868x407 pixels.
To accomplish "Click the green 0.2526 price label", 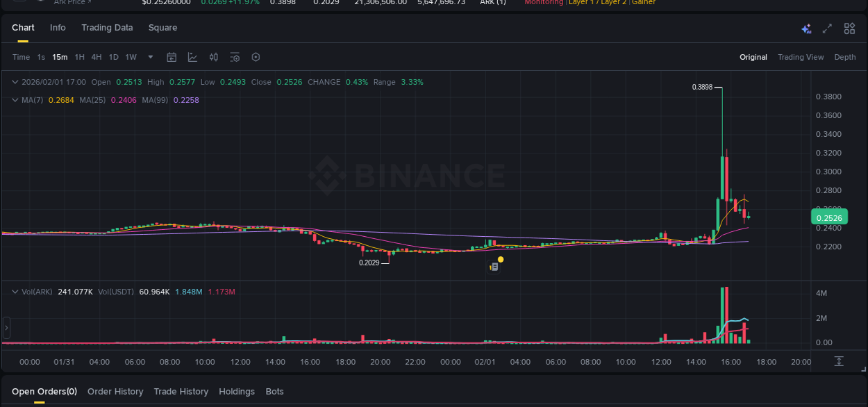I will [x=829, y=217].
